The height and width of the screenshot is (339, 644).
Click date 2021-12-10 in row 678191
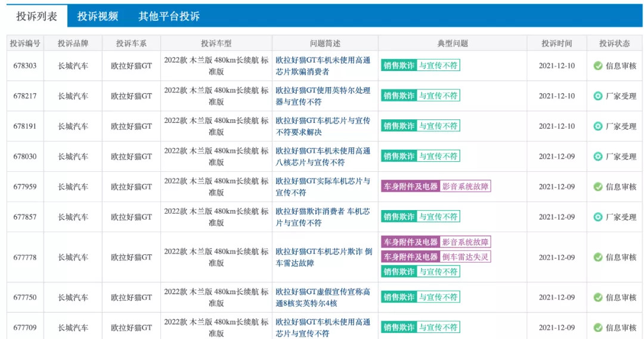556,126
